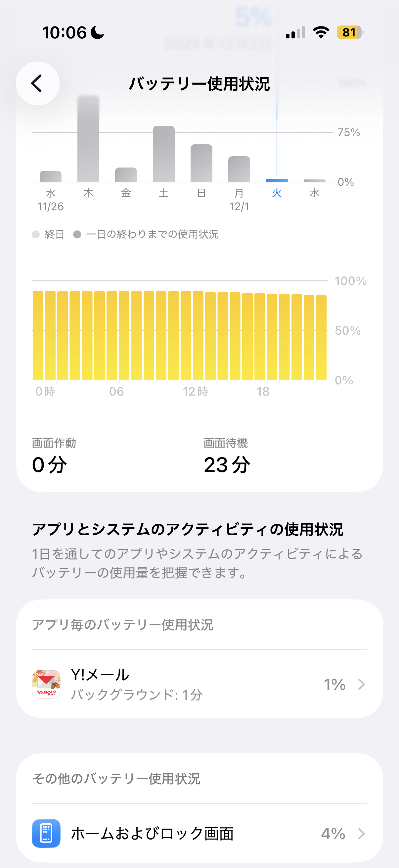This screenshot has height=868, width=399.
Task: Expand ホームおよびロック画面 details chevron
Action: [x=361, y=833]
